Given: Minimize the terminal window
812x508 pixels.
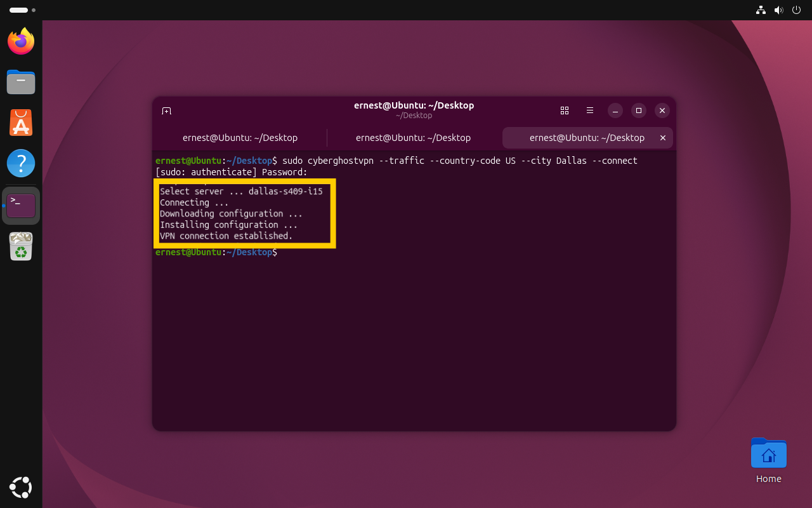Looking at the screenshot, I should pyautogui.click(x=615, y=110).
